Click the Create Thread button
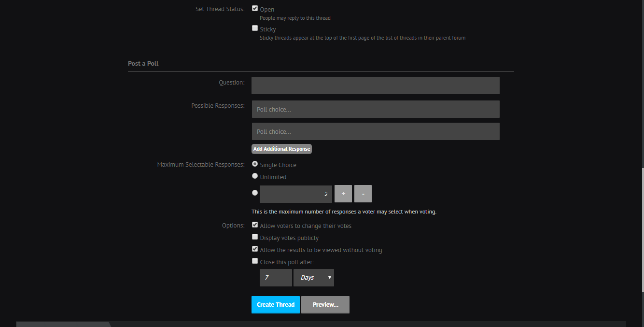644x327 pixels. 276,305
